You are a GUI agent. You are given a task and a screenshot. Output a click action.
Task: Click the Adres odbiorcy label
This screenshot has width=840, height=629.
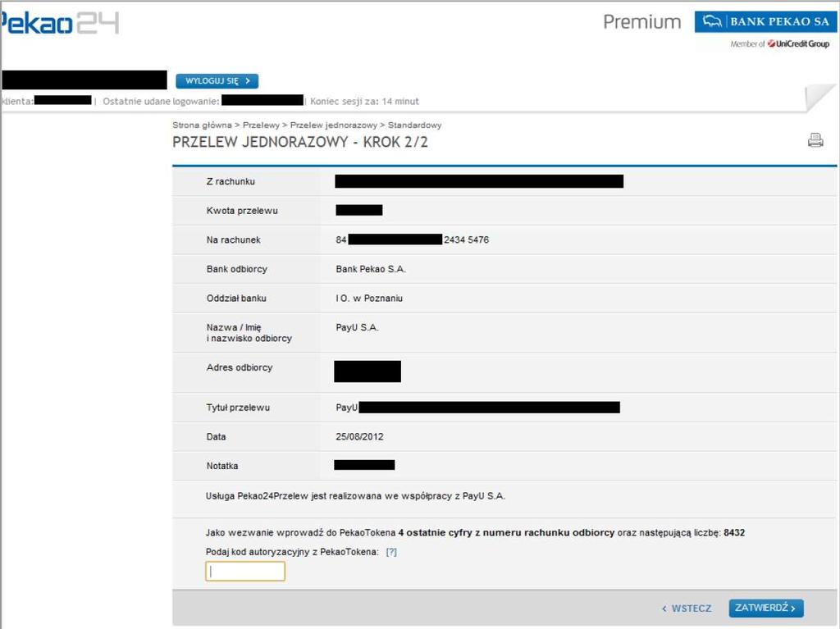240,367
